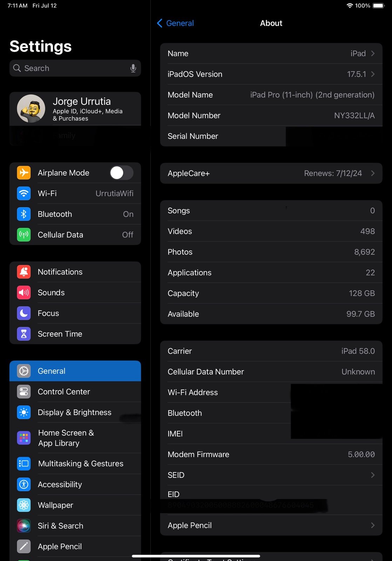Open Notifications via red bell icon
This screenshot has width=392, height=561.
point(24,272)
